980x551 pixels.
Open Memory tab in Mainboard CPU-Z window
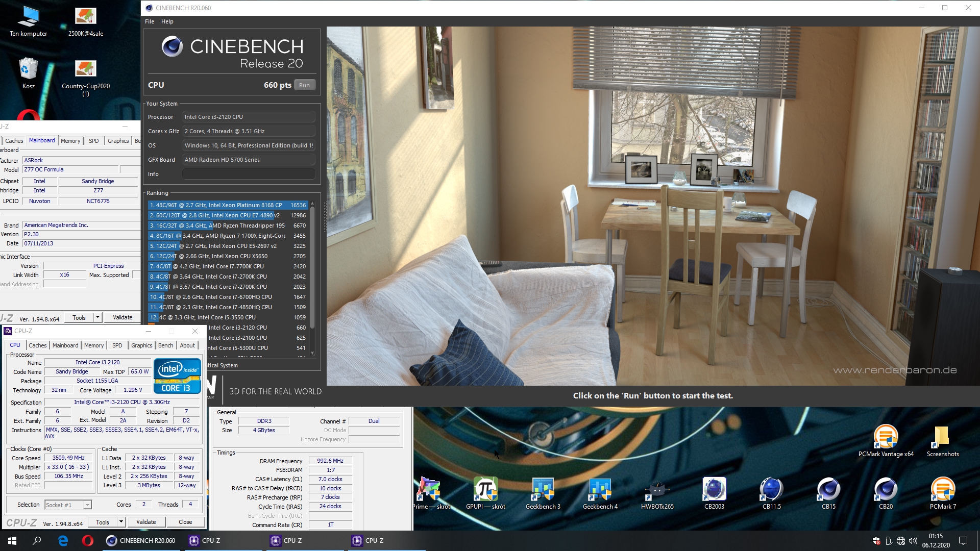[70, 141]
